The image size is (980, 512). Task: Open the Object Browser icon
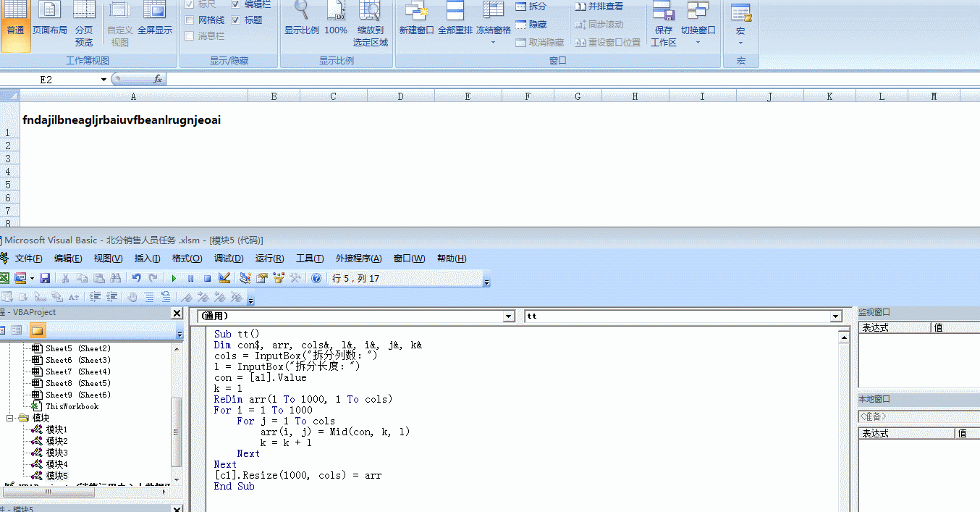pyautogui.click(x=278, y=277)
